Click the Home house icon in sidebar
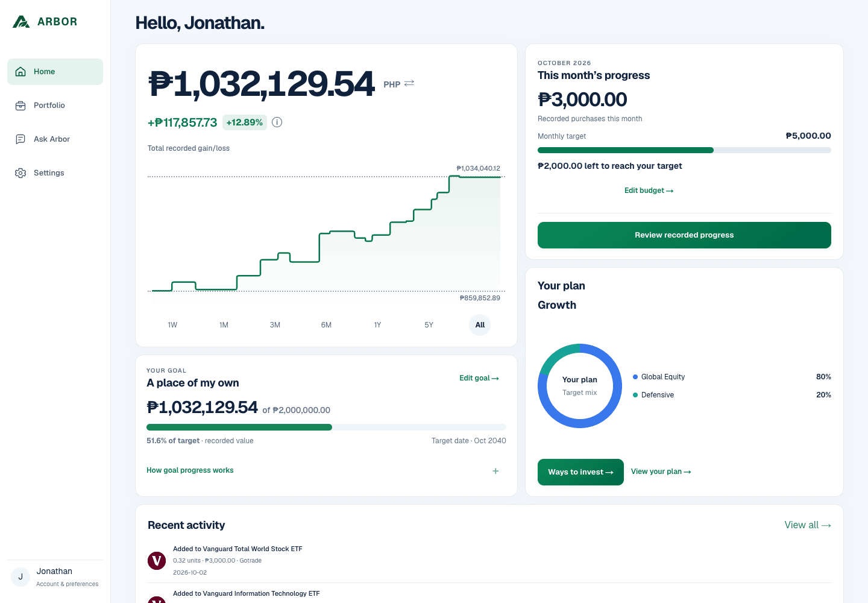This screenshot has width=868, height=603. pyautogui.click(x=20, y=72)
